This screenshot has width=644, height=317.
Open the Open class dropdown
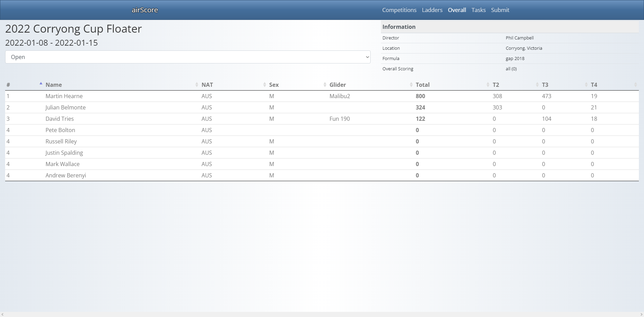click(188, 57)
